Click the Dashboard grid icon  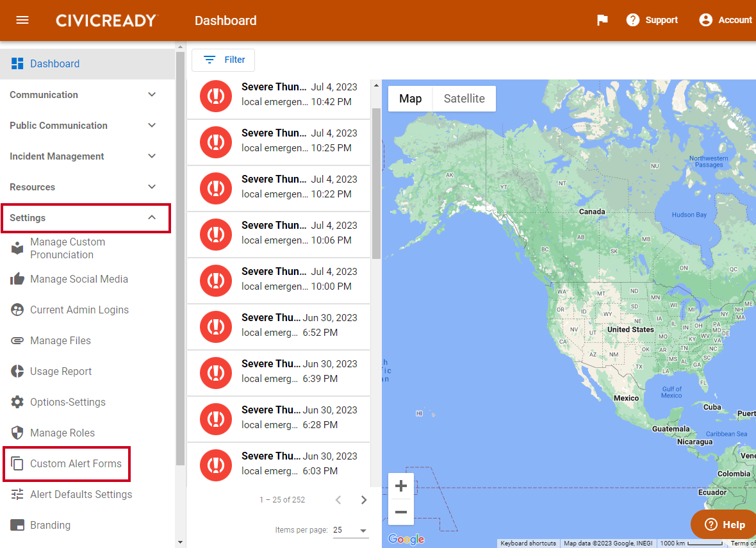[x=17, y=63]
